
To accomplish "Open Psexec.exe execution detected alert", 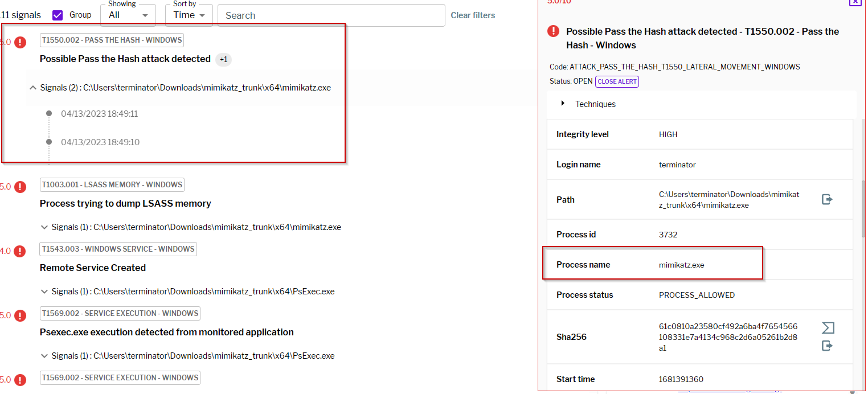I will tap(167, 332).
